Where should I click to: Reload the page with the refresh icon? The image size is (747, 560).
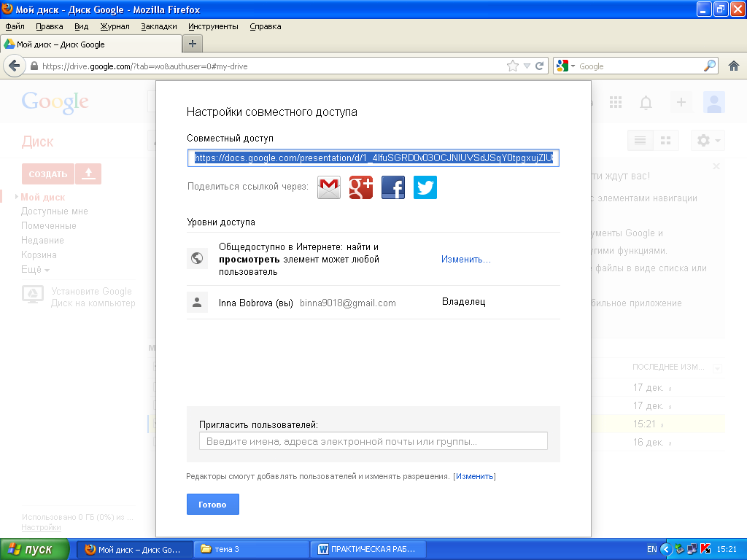point(540,66)
